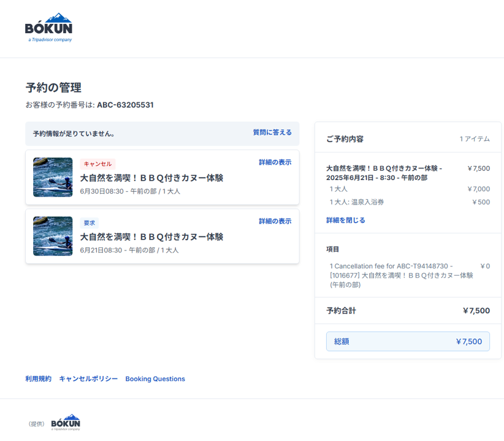Click the booking number ABC-63205531

(x=125, y=105)
